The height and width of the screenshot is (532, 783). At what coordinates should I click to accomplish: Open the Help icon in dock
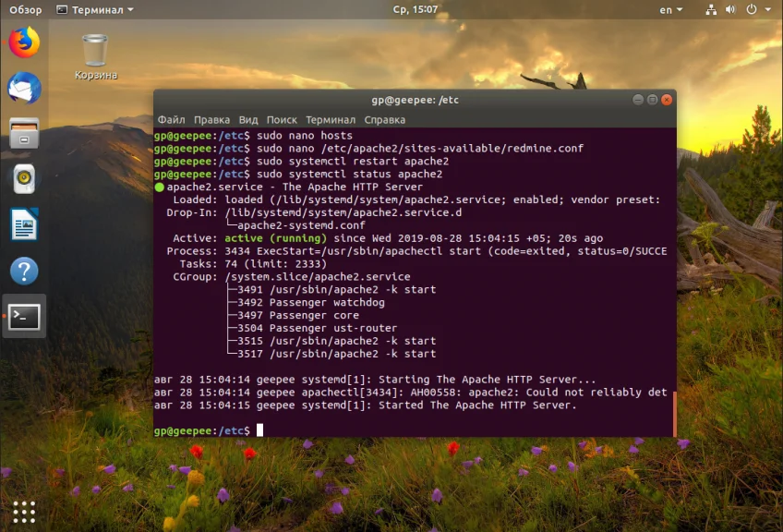click(x=24, y=272)
